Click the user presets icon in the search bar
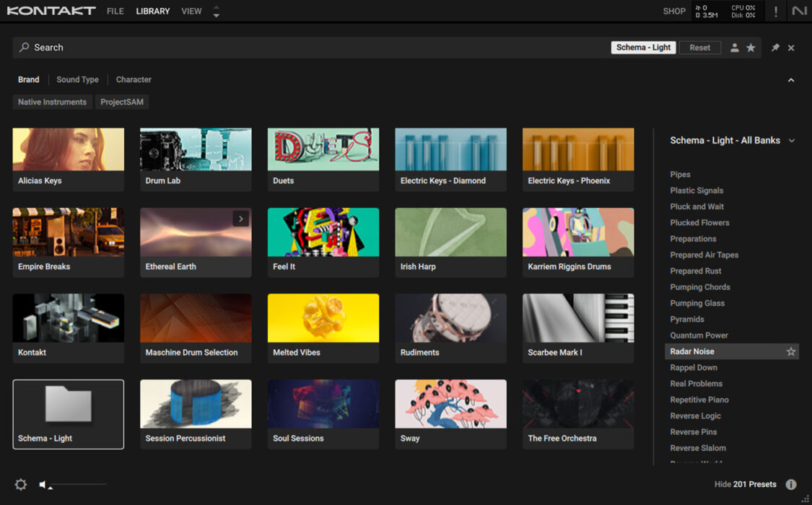This screenshot has width=812, height=505. click(734, 47)
